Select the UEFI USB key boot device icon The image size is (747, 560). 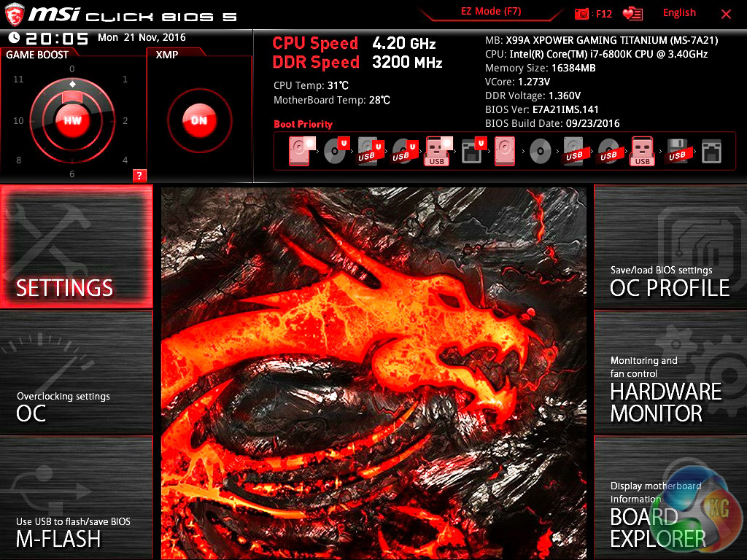point(438,151)
